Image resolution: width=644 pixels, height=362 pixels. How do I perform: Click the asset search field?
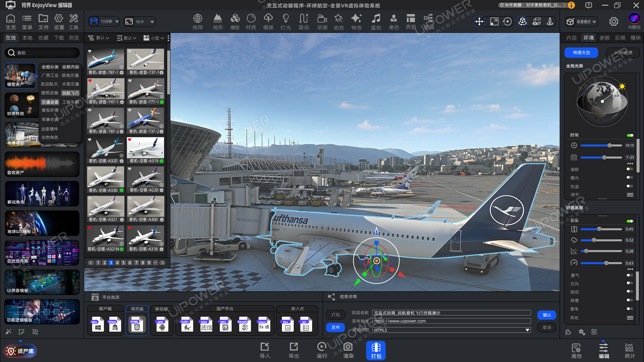[x=42, y=53]
